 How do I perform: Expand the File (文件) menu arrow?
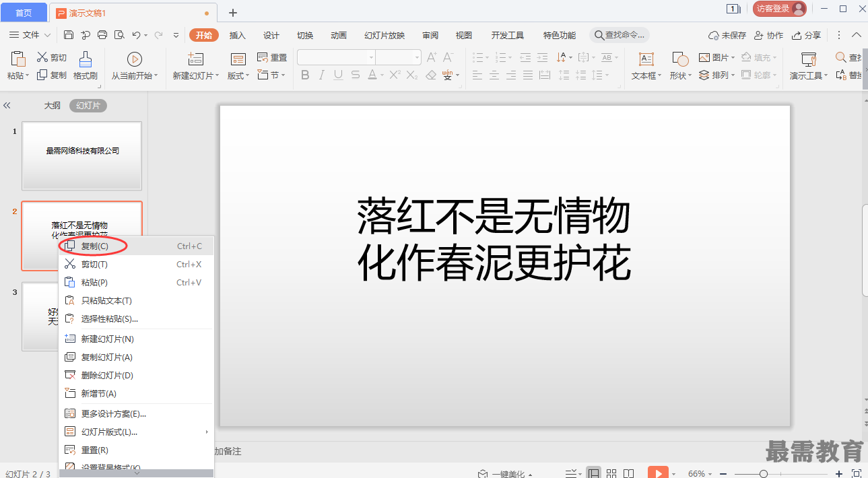(48, 35)
